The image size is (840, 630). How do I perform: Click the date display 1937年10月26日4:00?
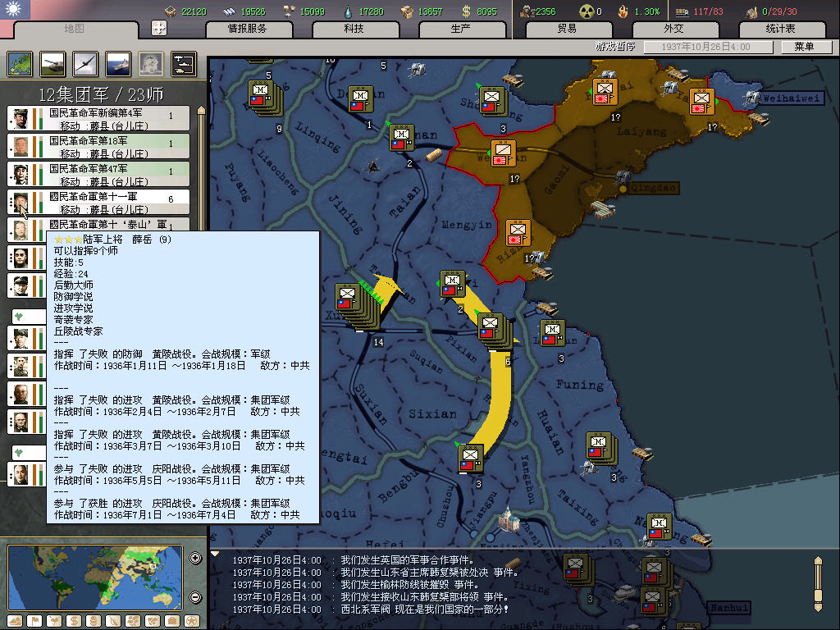click(708, 47)
